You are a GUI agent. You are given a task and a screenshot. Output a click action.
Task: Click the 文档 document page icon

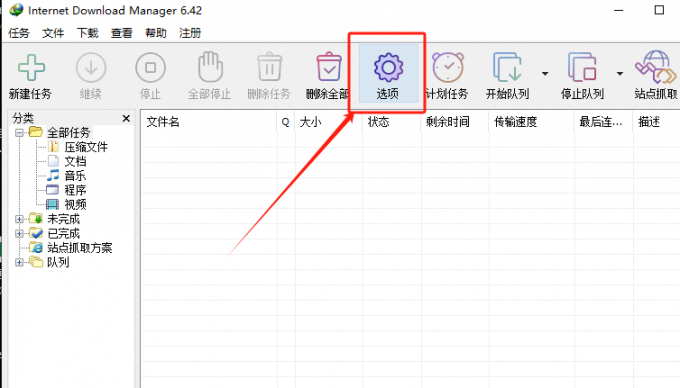coord(53,161)
